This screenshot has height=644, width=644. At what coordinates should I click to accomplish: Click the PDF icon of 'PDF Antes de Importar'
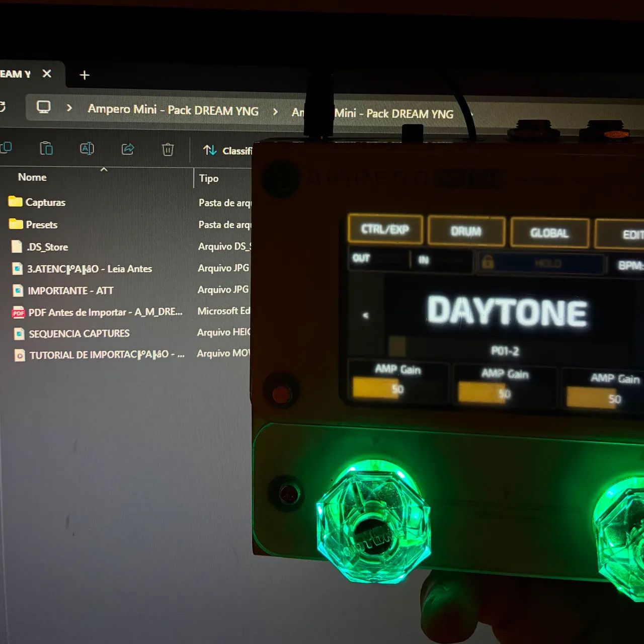coord(19,312)
